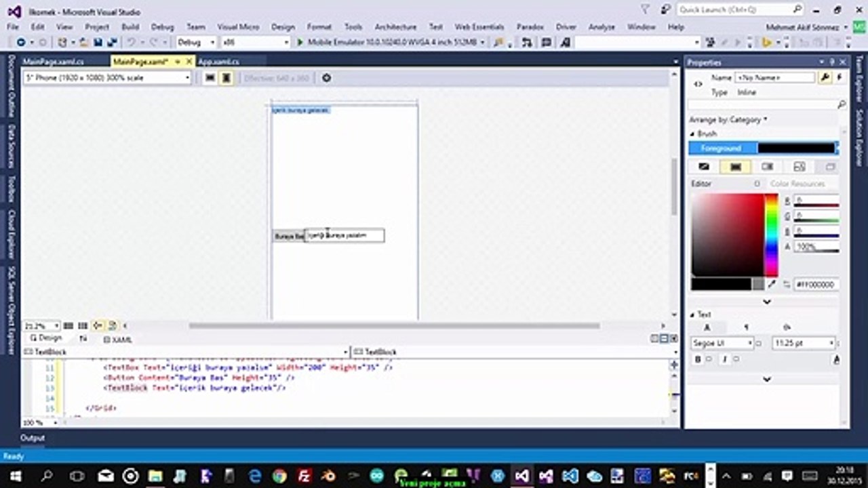Click the Properties wrench icon
Image resolution: width=868 pixels, height=488 pixels.
pos(825,78)
